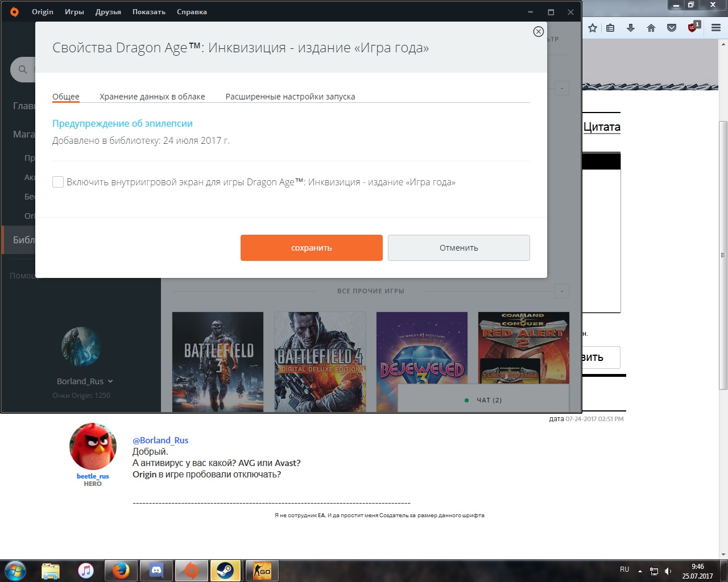728x582 pixels.
Task: Click the Firefox home icon
Action: [x=651, y=28]
